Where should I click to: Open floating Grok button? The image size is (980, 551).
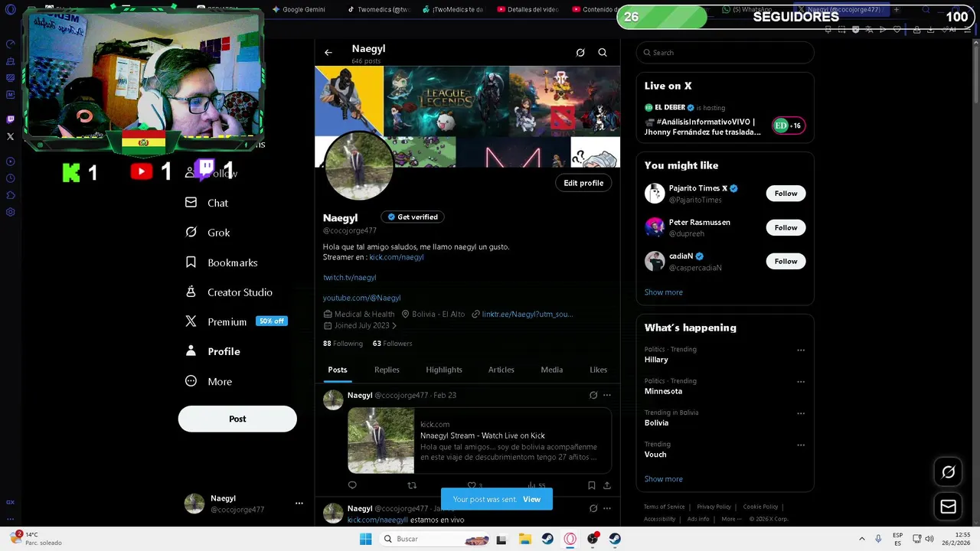pyautogui.click(x=948, y=472)
